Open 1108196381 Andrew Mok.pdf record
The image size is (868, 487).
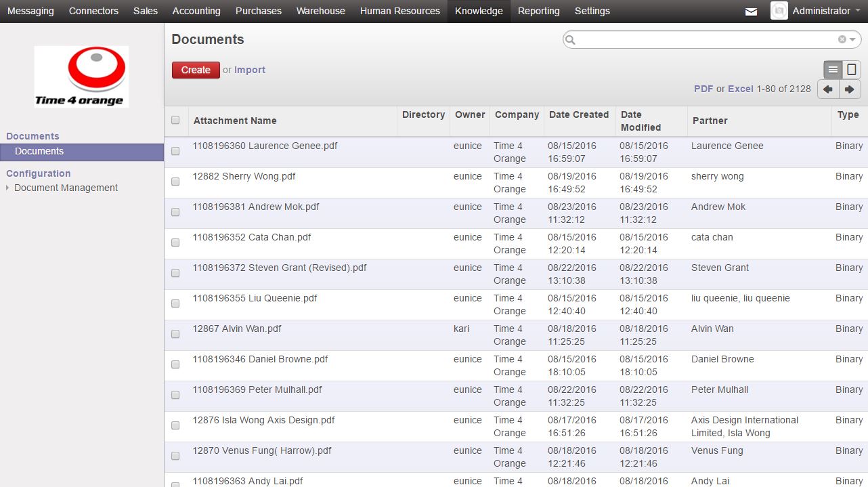(x=256, y=207)
